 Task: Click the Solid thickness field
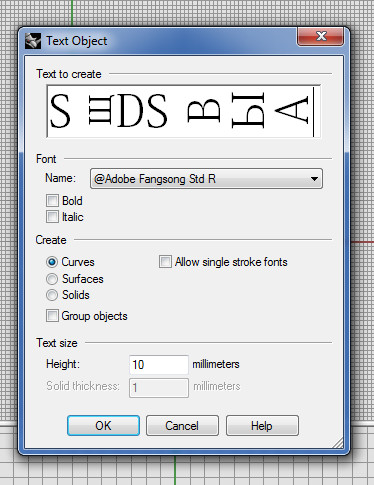click(x=159, y=388)
